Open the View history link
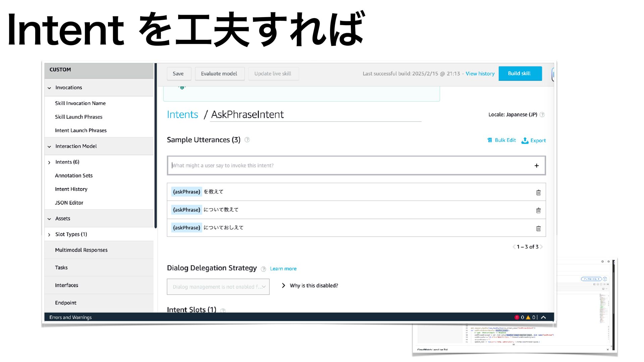 point(480,74)
